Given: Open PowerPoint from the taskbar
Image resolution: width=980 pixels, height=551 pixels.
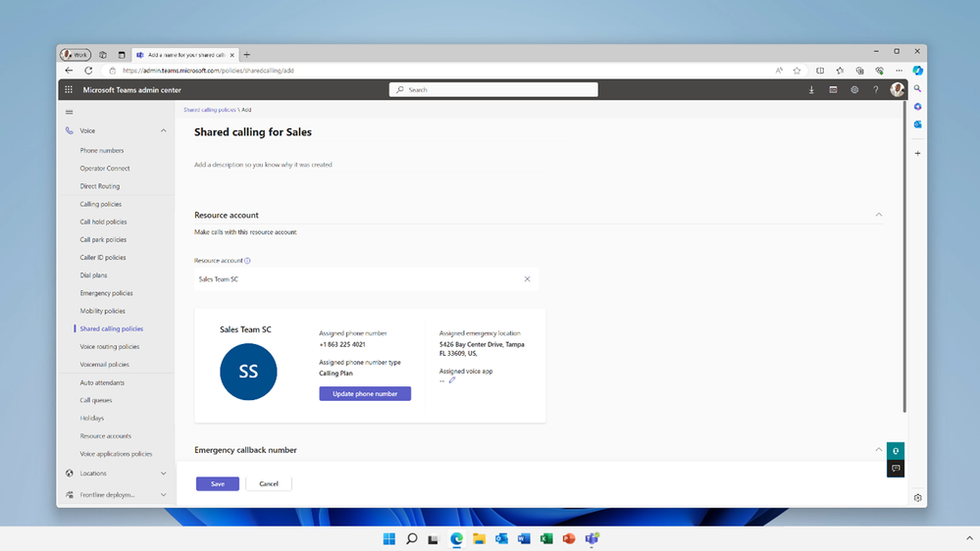Looking at the screenshot, I should pyautogui.click(x=569, y=538).
